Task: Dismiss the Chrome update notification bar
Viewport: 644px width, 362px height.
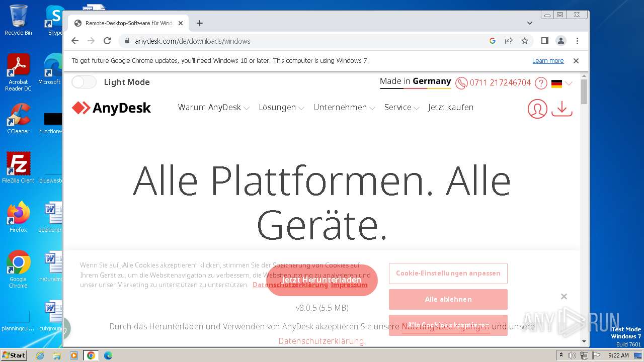Action: (576, 61)
